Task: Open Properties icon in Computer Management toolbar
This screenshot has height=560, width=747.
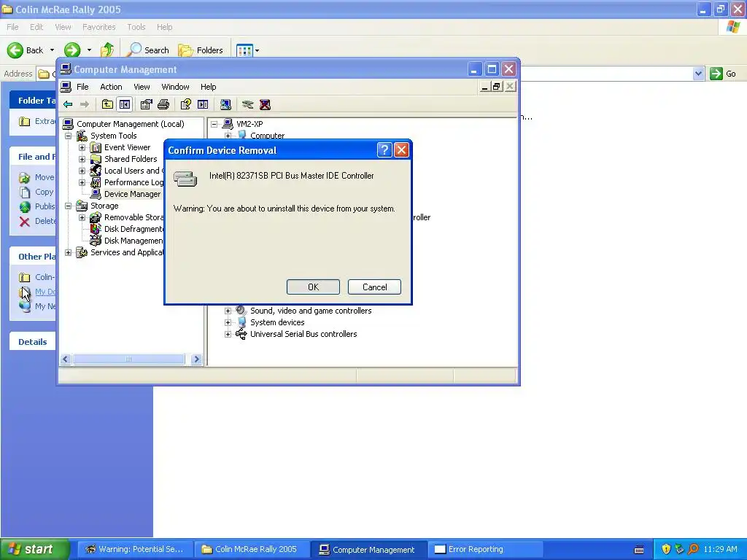Action: [146, 105]
